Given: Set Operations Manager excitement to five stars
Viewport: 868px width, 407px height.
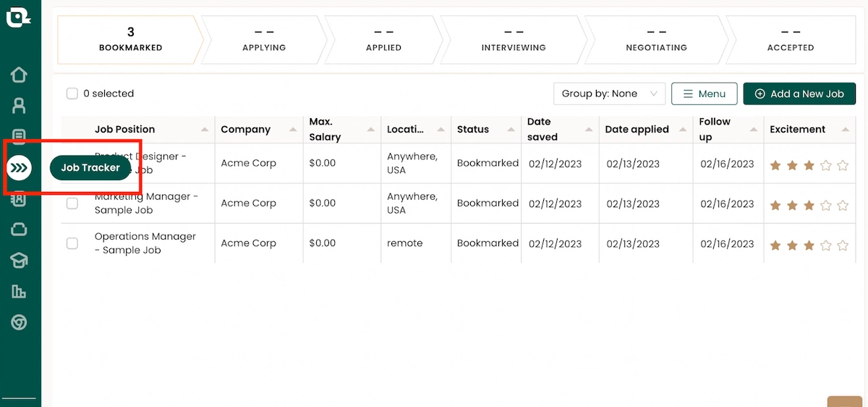Looking at the screenshot, I should (x=843, y=246).
